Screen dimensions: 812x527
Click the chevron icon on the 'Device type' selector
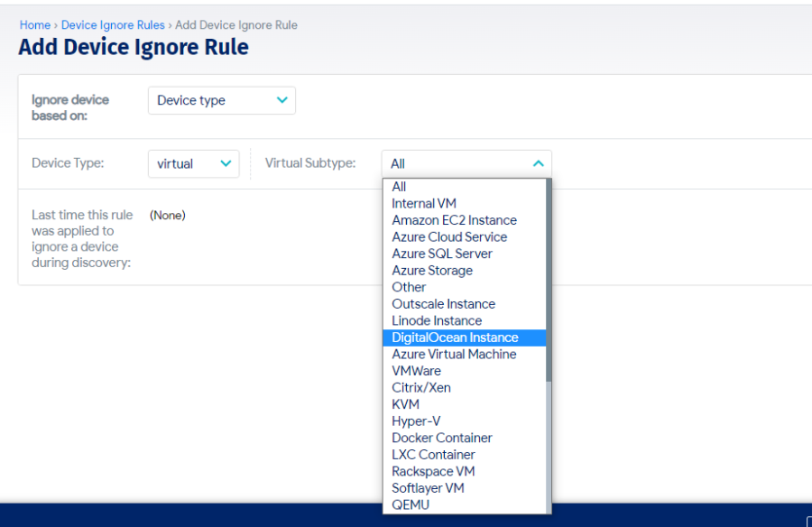tap(282, 100)
